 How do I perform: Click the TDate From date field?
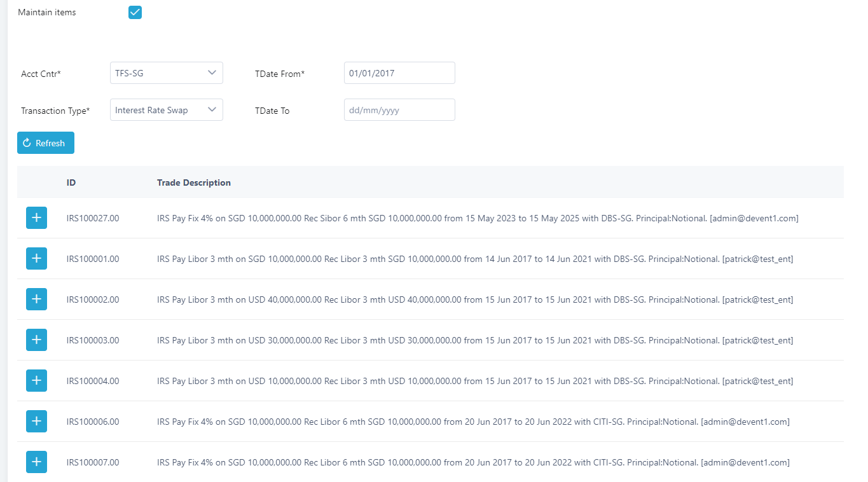pyautogui.click(x=399, y=73)
